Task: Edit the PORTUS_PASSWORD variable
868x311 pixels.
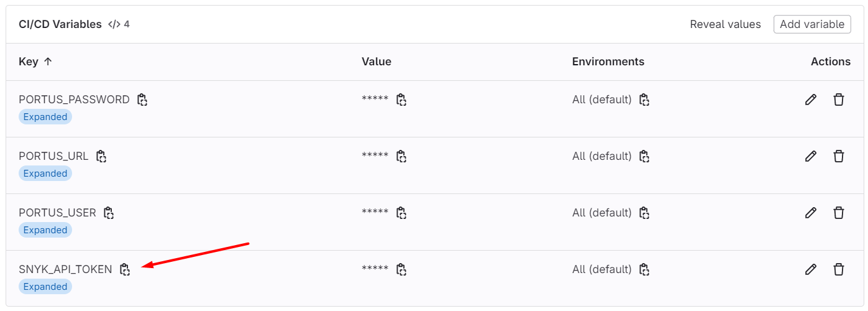Action: (x=810, y=100)
